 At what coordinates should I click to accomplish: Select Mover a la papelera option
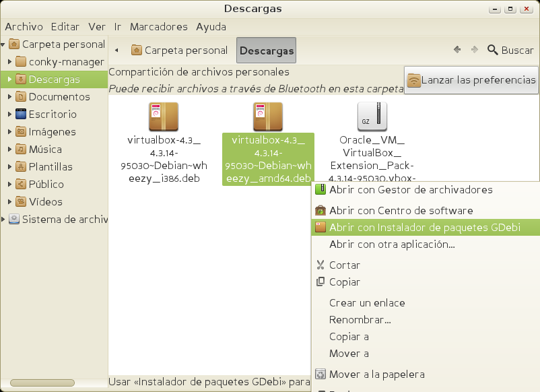376,374
